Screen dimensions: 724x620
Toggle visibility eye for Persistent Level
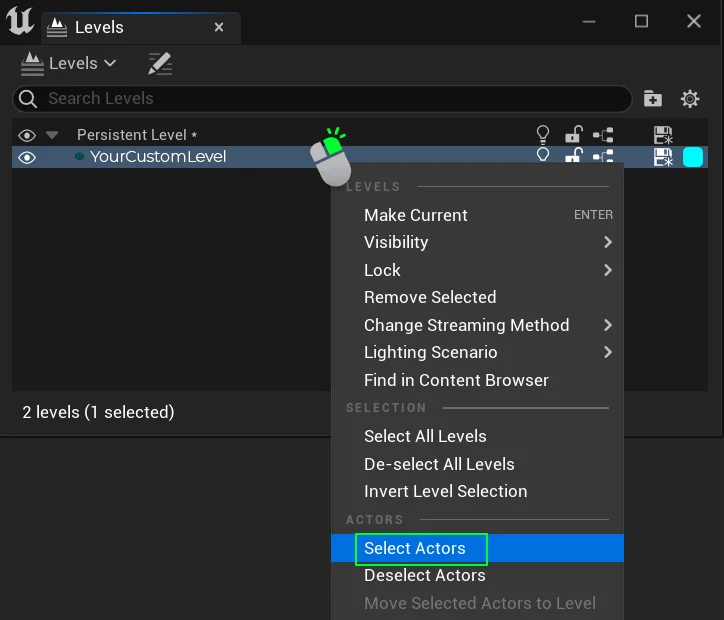[27, 135]
